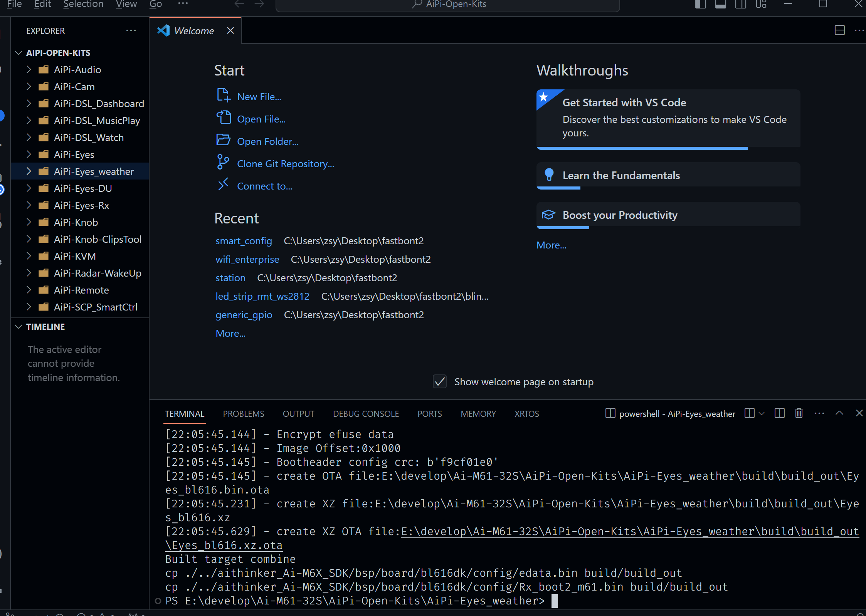Click the Boost your Productivity progress bar
Viewport: 866px width, 616px height.
pos(563,228)
